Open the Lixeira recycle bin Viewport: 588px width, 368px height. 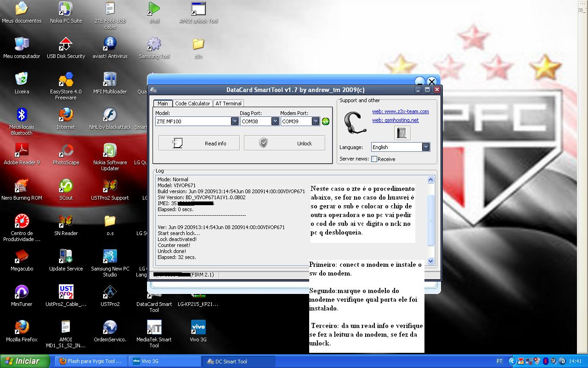tap(22, 83)
